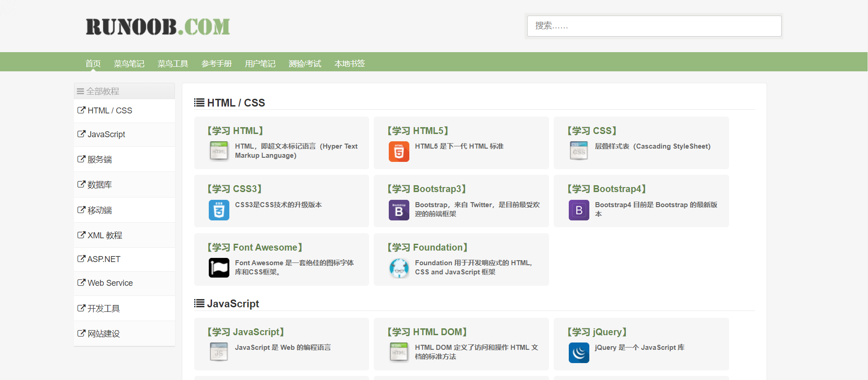Image resolution: width=868 pixels, height=380 pixels.
Task: Open 【学习 Font Awesome】 tutorial link
Action: pos(255,247)
